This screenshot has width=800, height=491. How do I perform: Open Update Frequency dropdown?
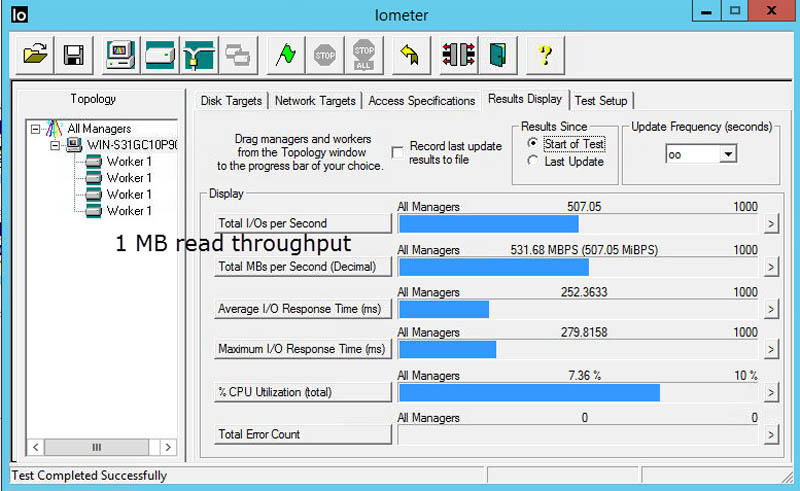(x=729, y=154)
